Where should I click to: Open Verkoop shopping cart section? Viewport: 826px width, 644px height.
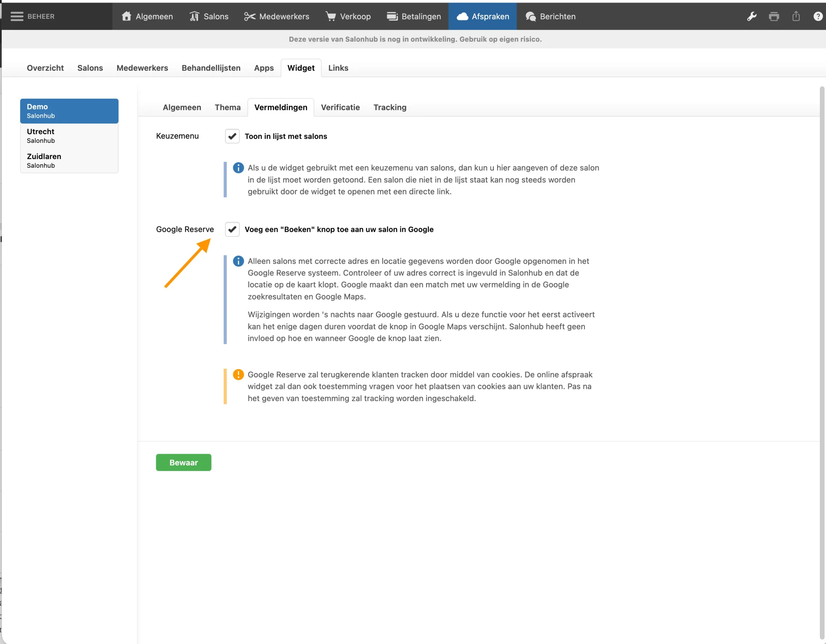click(x=348, y=16)
